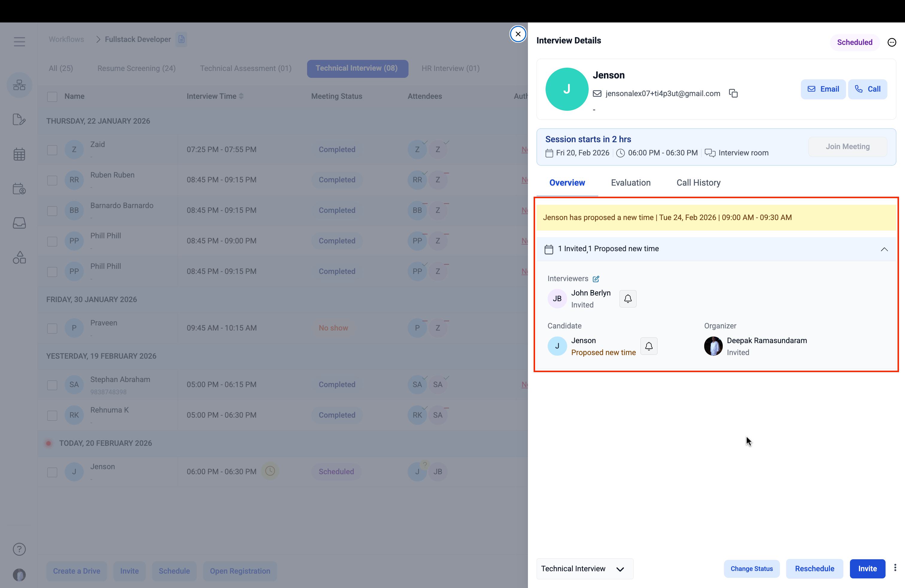This screenshot has width=905, height=588.
Task: Tick the checkbox for Zaid's row
Action: (52, 150)
